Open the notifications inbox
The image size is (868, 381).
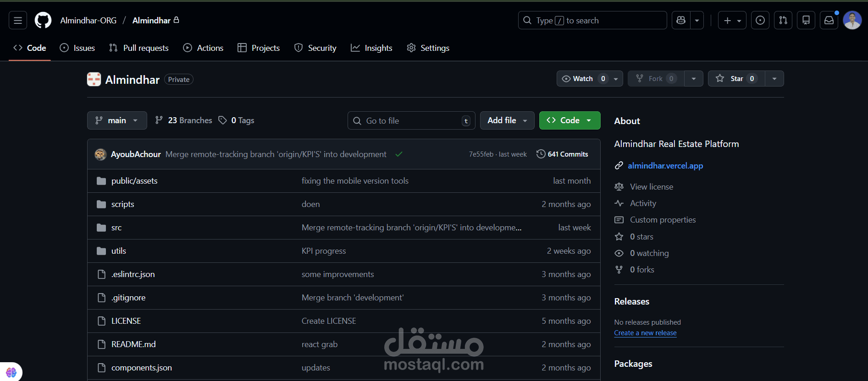(829, 21)
